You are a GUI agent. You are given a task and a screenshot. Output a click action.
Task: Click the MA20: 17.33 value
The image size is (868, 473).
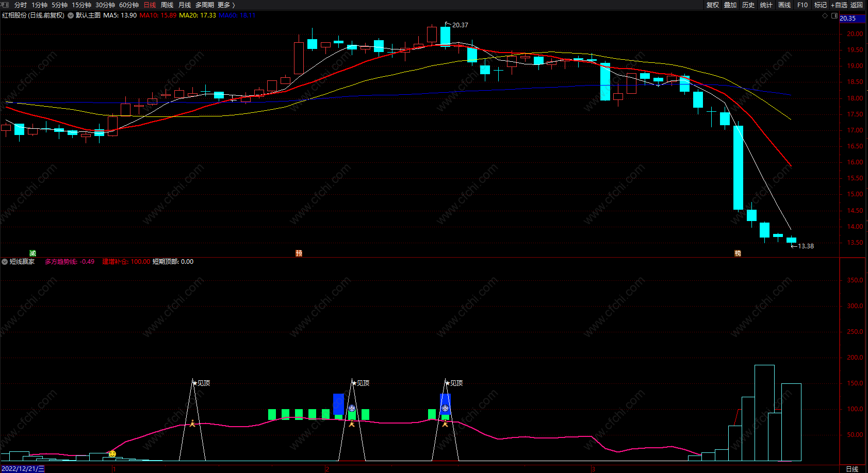pos(198,15)
